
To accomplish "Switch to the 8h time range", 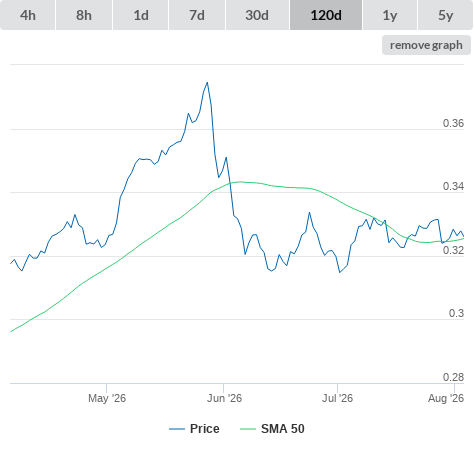I will [84, 15].
